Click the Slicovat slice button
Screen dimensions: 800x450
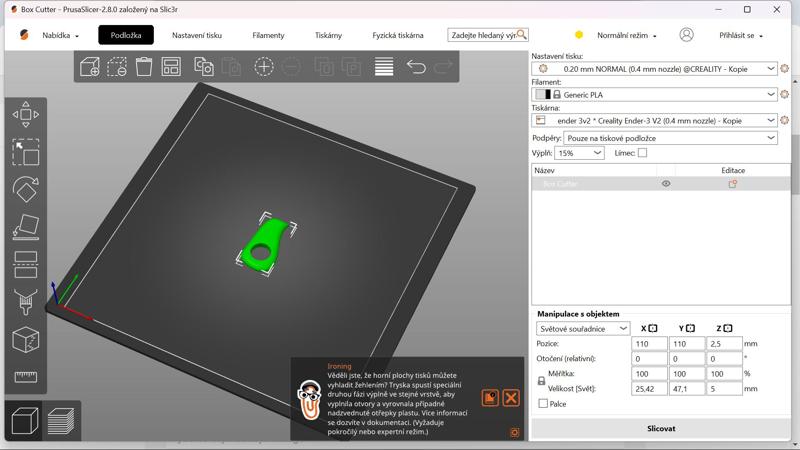click(661, 429)
